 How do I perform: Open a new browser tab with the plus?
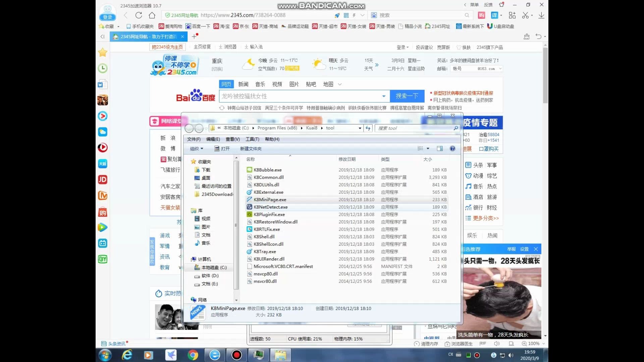tap(194, 36)
